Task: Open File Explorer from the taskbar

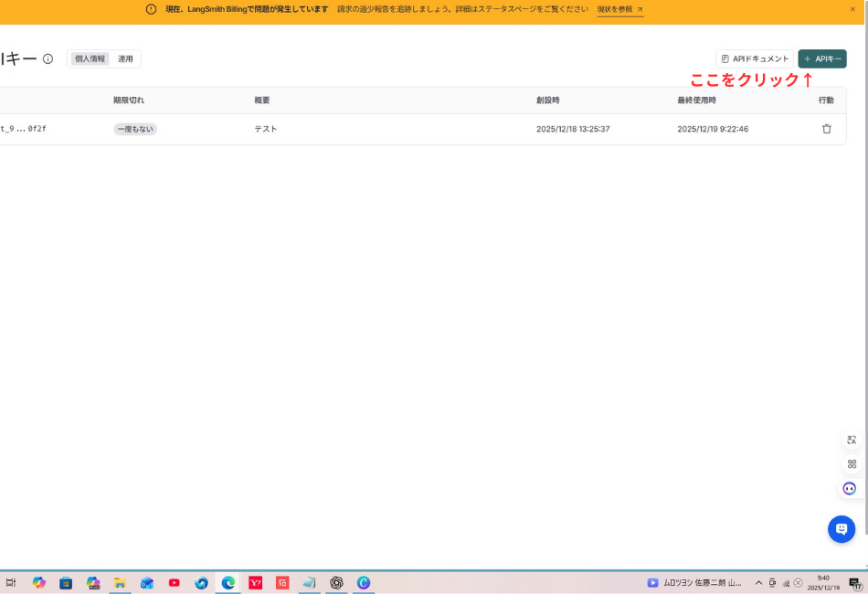Action: pos(120,582)
